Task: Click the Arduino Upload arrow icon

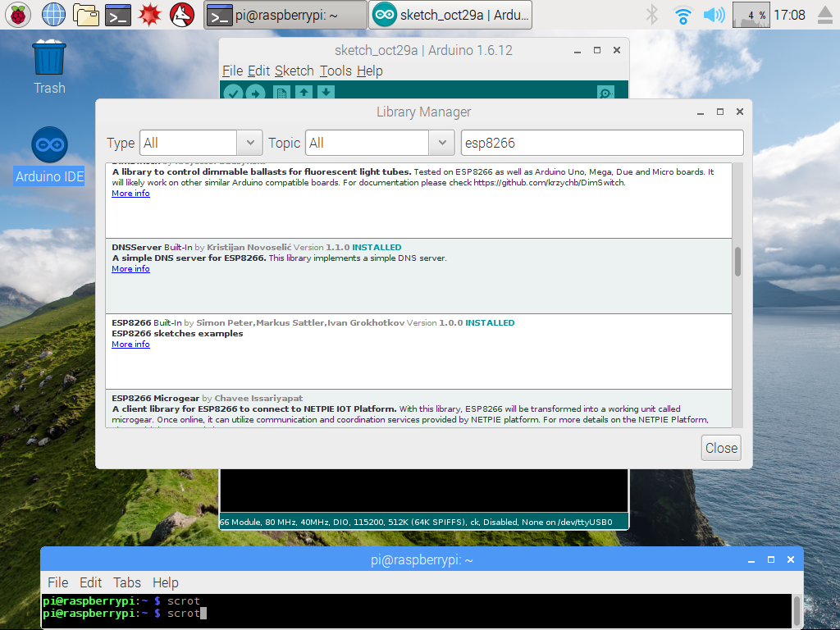Action: [x=256, y=93]
